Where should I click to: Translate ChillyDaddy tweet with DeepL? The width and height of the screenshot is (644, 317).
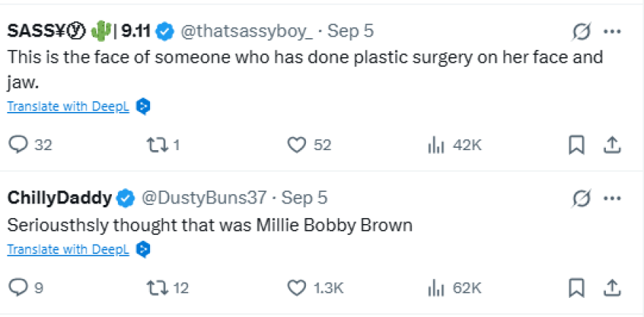(x=69, y=249)
